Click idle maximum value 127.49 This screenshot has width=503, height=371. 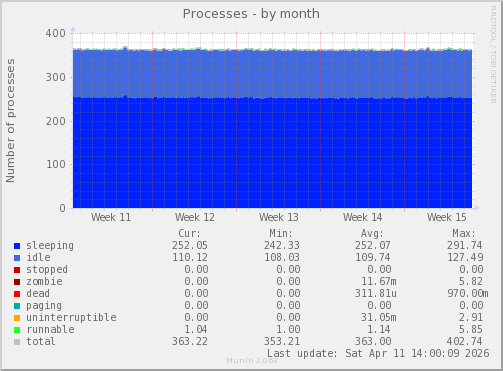point(465,258)
